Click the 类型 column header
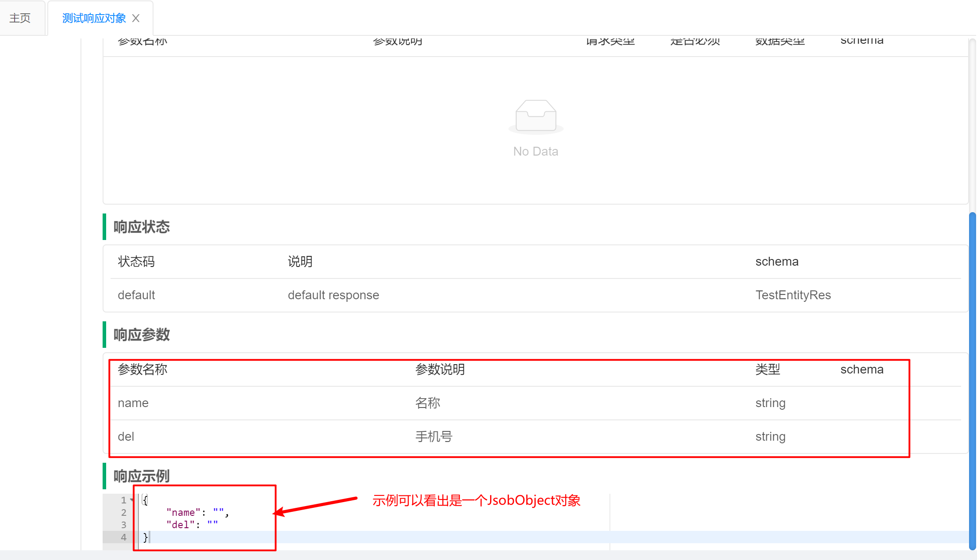Screen dimensions: 977x560 pos(767,370)
